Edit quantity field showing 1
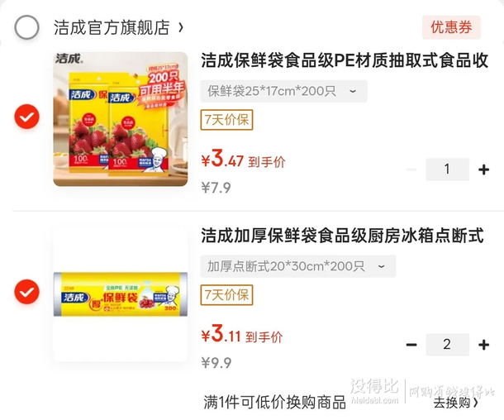Image resolution: width=504 pixels, height=420 pixels. point(448,169)
